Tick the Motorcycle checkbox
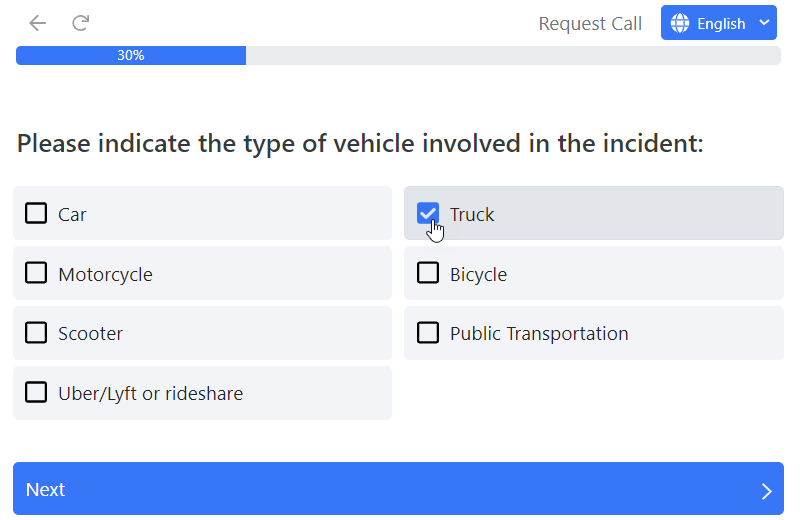800x520 pixels. click(36, 273)
